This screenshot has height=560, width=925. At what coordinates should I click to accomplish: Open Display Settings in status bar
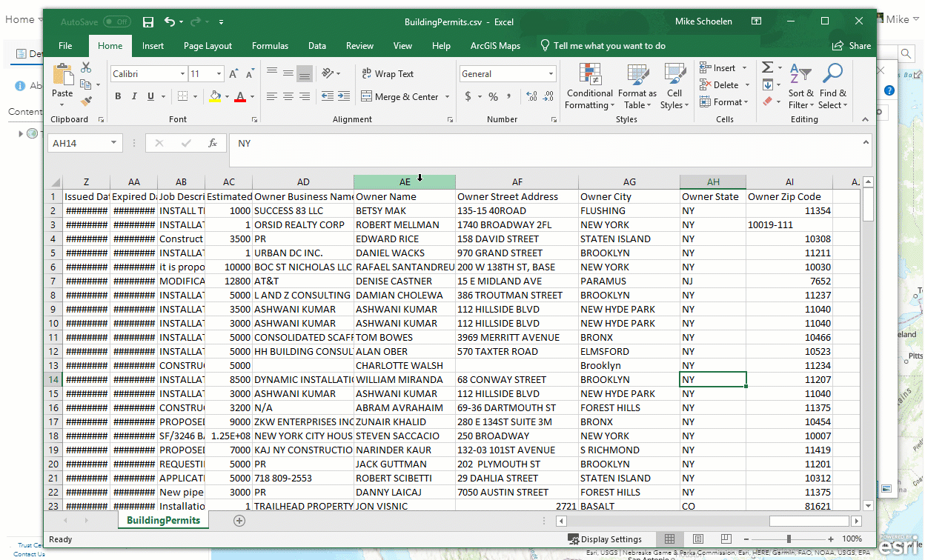click(605, 539)
